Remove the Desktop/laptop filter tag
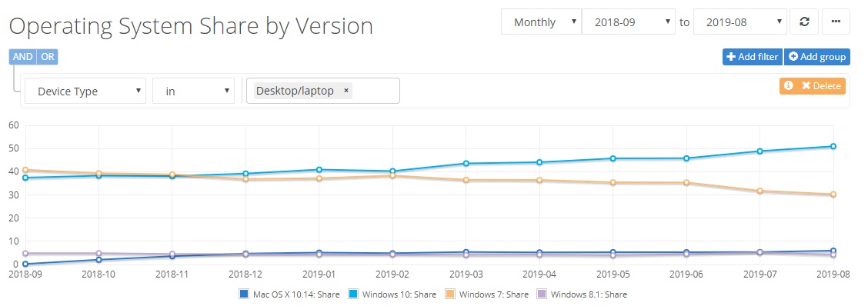 point(346,91)
